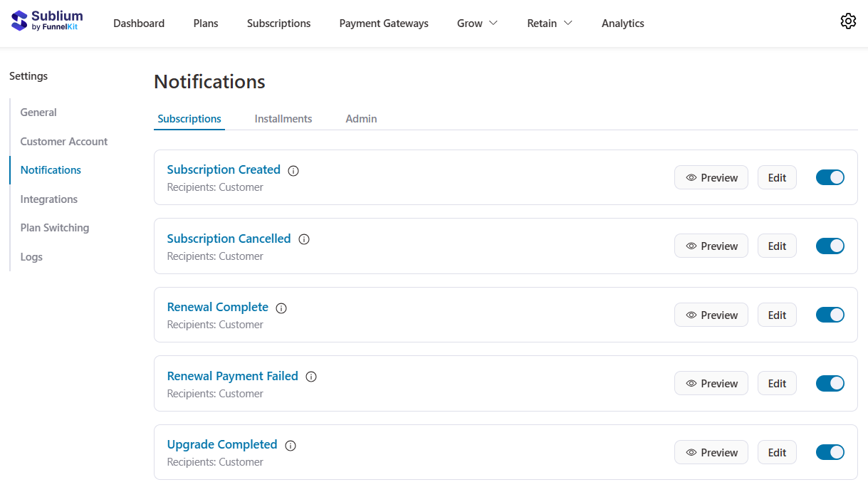Click the Sublium logo
Screen dimensions: 868x492
(x=46, y=20)
